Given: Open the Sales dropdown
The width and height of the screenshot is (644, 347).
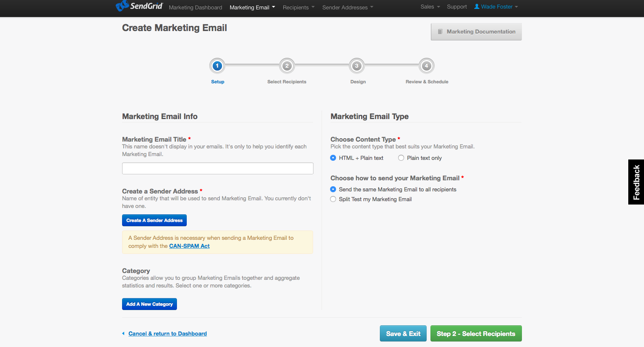Looking at the screenshot, I should pos(430,7).
